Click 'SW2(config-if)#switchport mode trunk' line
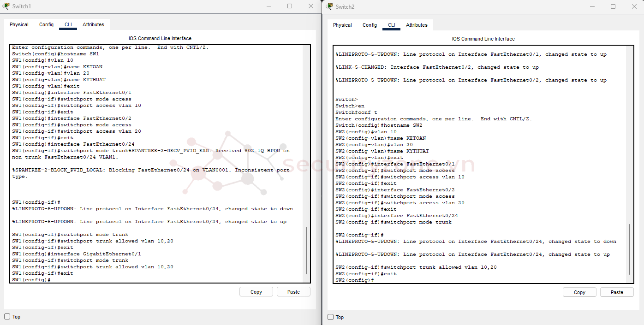Image resolution: width=644 pixels, height=325 pixels. [x=394, y=222]
